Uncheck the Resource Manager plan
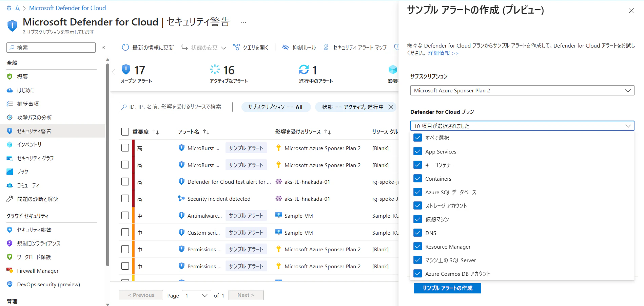The width and height of the screenshot is (644, 306). point(418,247)
